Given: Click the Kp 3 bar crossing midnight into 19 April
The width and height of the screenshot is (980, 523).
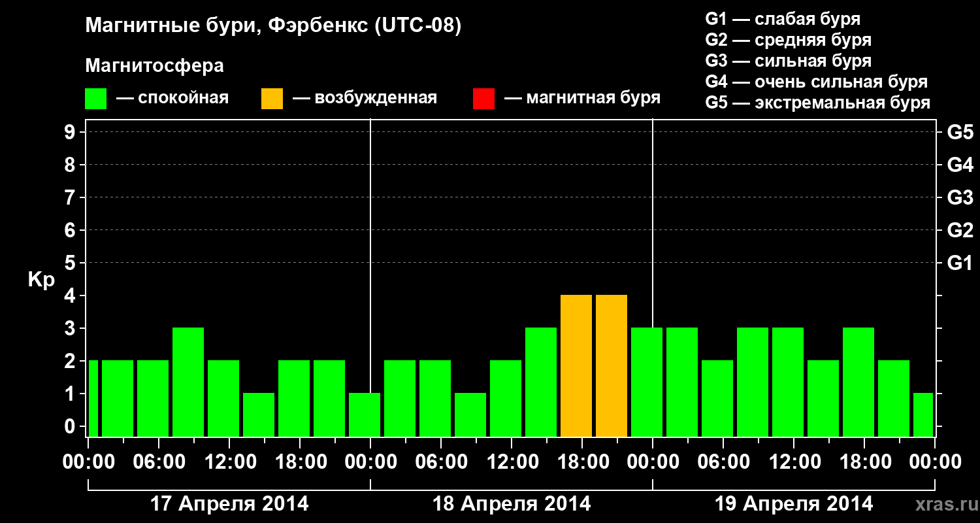Looking at the screenshot, I should click(x=647, y=382).
